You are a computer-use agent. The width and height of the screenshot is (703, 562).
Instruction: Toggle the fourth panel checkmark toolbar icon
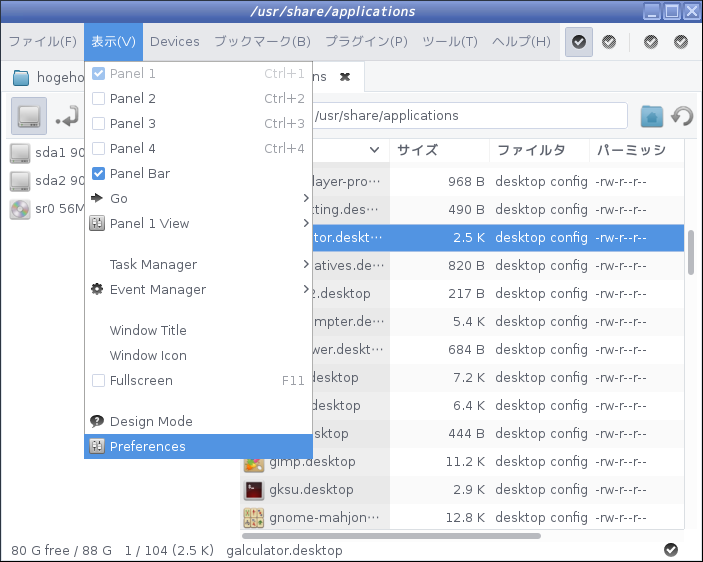coord(681,42)
